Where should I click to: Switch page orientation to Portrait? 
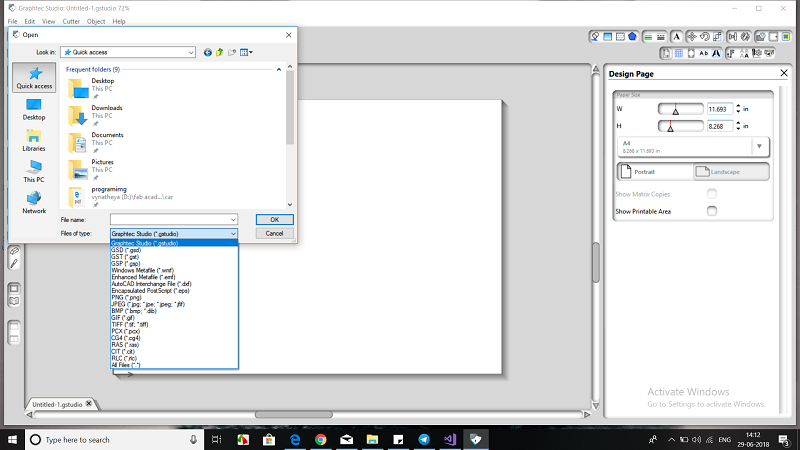(655, 172)
